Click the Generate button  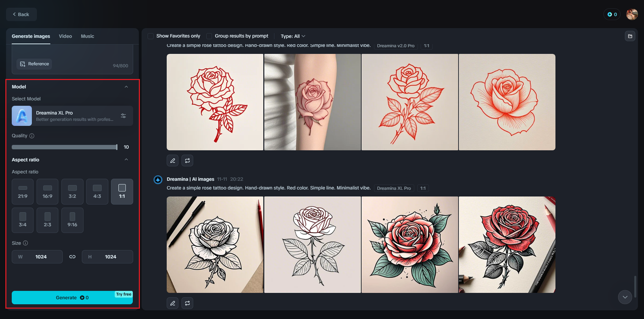coord(72,297)
